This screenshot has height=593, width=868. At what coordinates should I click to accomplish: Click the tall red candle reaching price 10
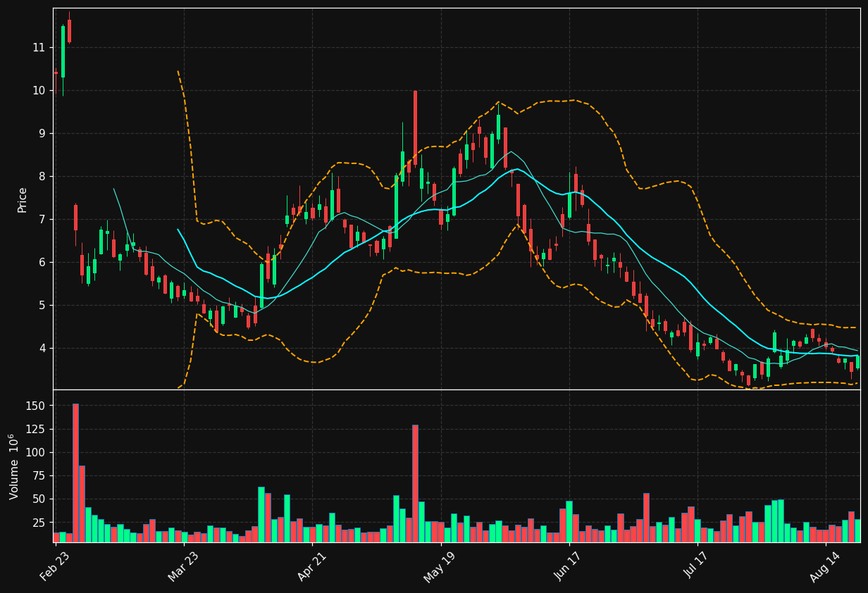pyautogui.click(x=415, y=128)
